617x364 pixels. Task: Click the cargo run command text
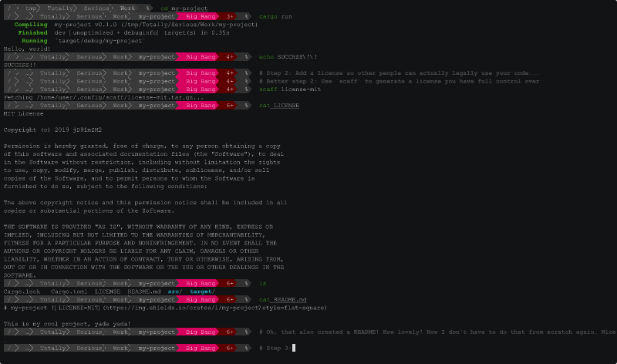pos(275,16)
